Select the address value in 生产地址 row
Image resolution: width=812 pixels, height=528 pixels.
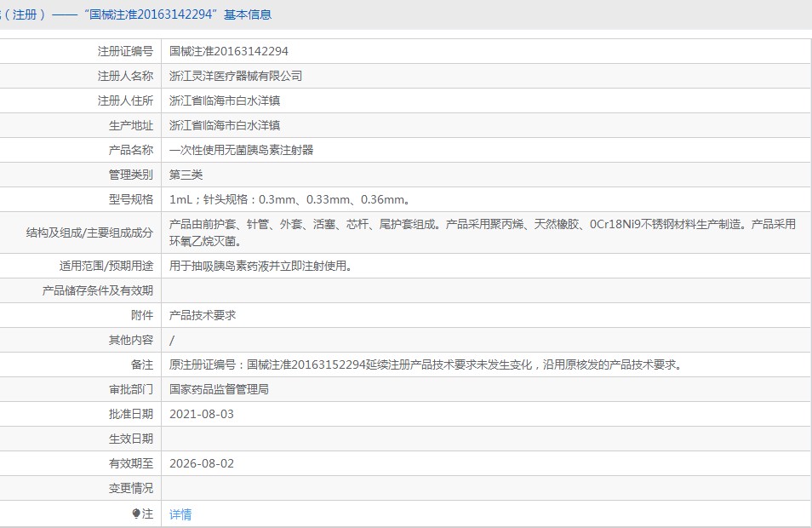225,125
